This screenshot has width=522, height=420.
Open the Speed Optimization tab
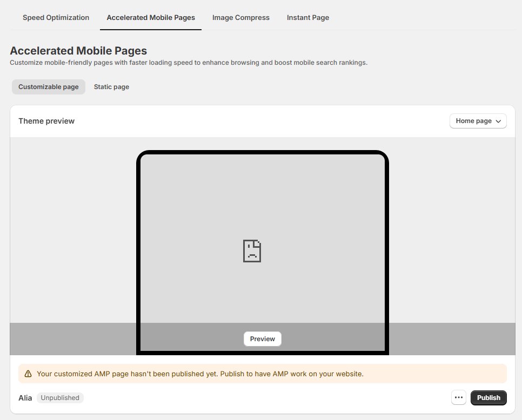[56, 18]
